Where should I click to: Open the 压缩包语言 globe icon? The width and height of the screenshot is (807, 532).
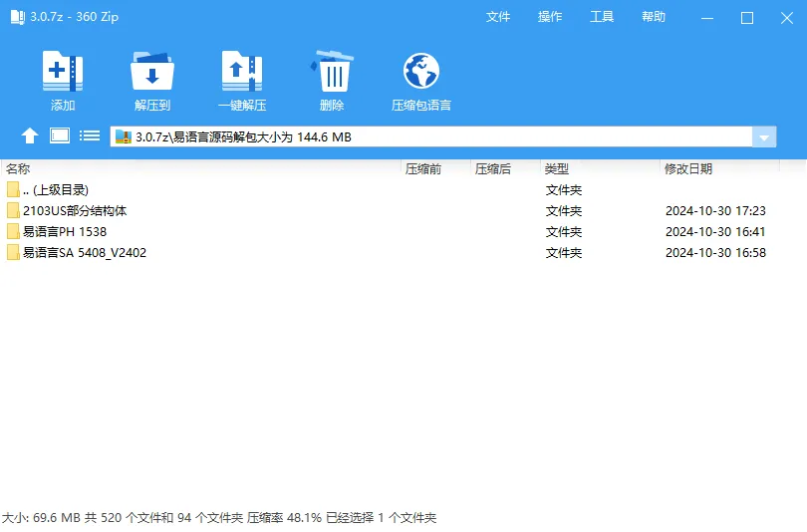pos(421,73)
